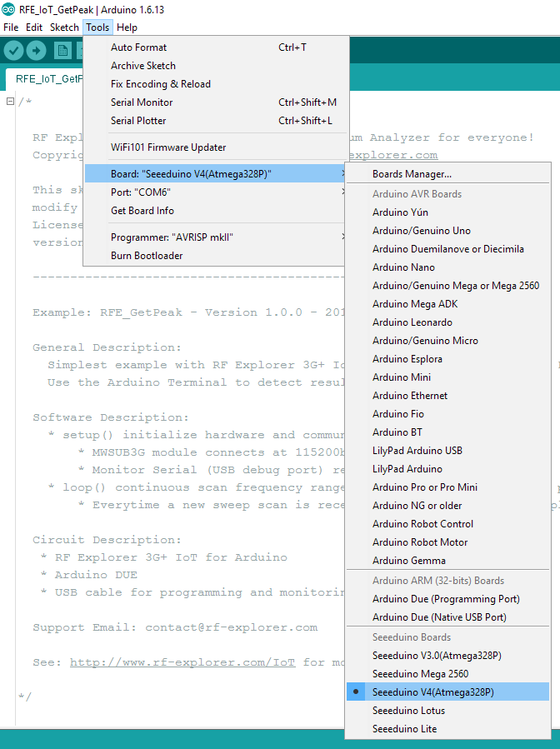Select Get Board Info

(x=214, y=211)
